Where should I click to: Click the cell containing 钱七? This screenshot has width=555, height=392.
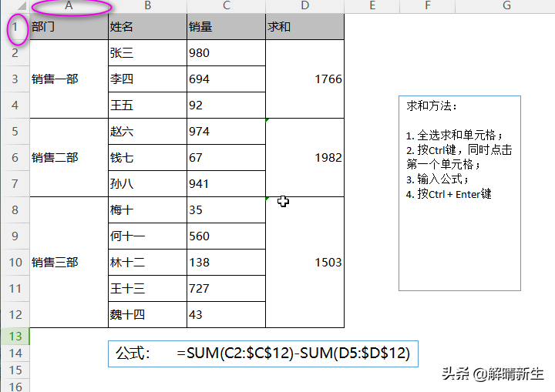147,157
